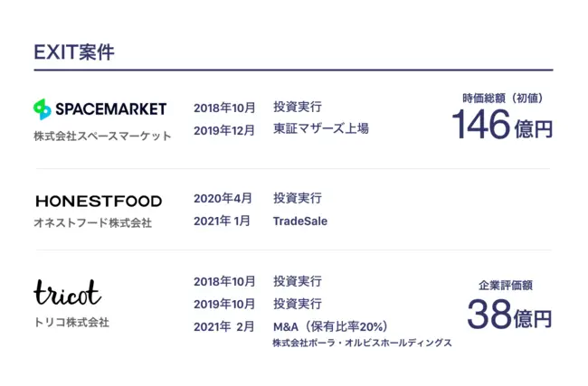Click 株式会社ポーラ・オルビスホールディングス text
Screen dimensions: 588x386
click(x=362, y=343)
